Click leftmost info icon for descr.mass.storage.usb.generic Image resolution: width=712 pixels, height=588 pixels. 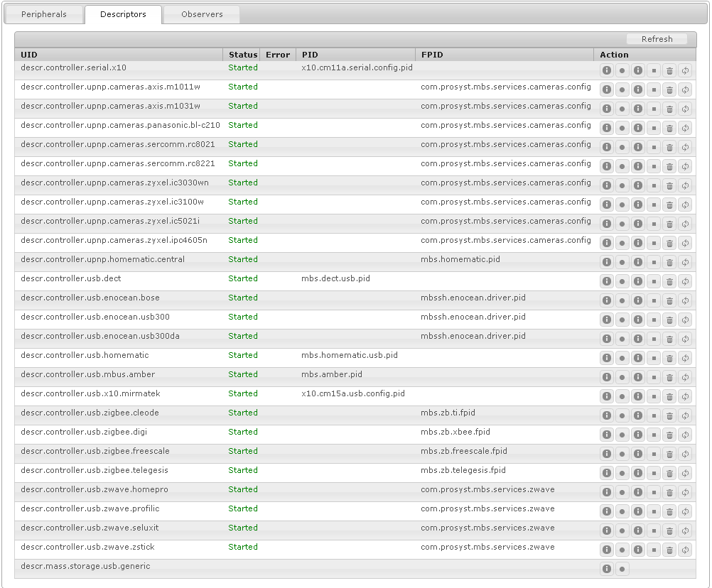(x=606, y=569)
